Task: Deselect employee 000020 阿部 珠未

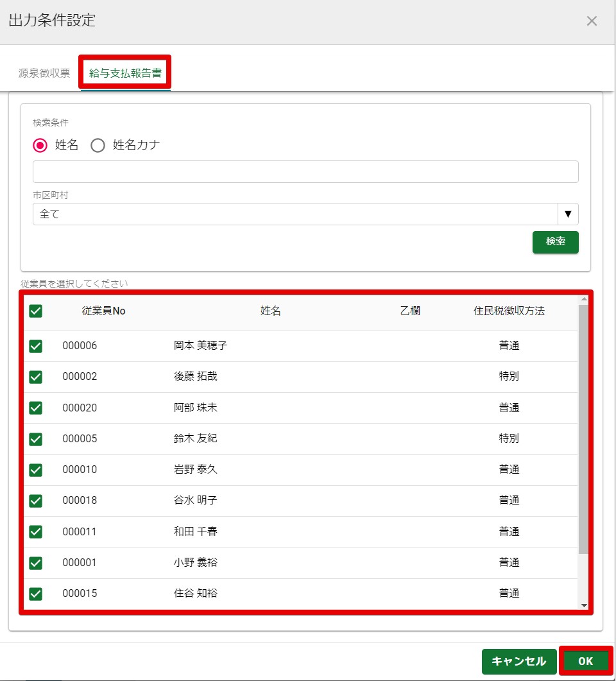Action: (x=36, y=408)
